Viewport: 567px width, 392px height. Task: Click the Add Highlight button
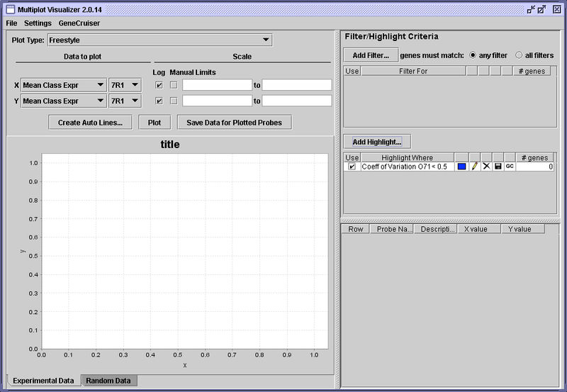(377, 142)
